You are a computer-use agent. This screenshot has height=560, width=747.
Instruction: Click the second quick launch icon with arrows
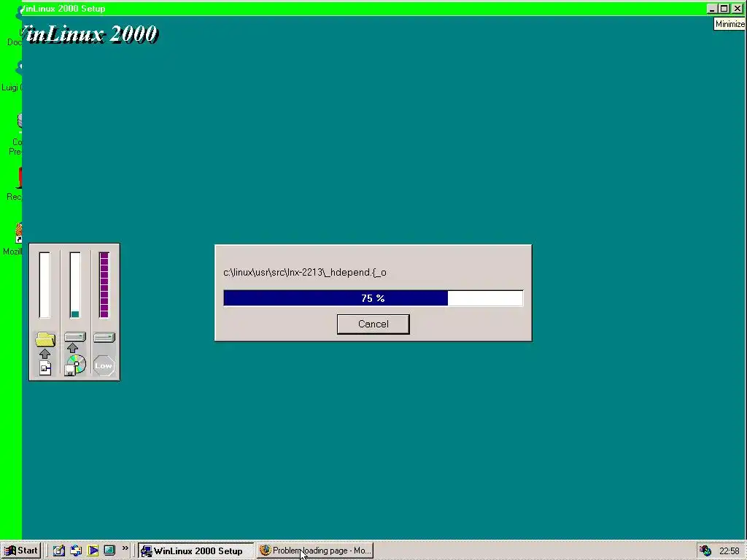pyautogui.click(x=76, y=551)
